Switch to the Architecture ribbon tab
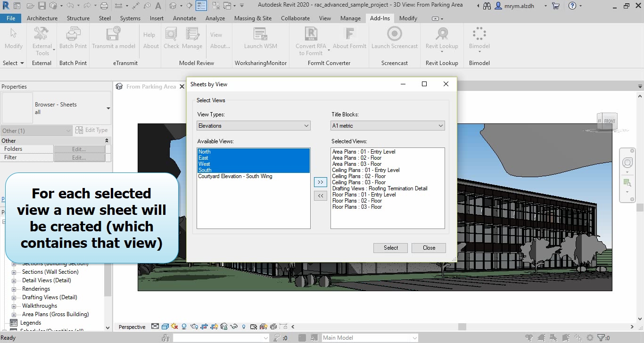Viewport: 644px width, 343px height. pos(42,18)
